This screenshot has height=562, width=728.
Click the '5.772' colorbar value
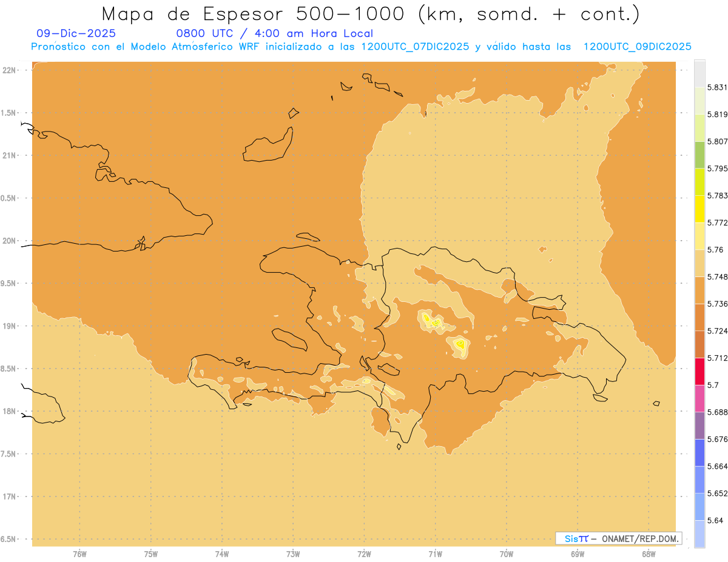pos(717,223)
